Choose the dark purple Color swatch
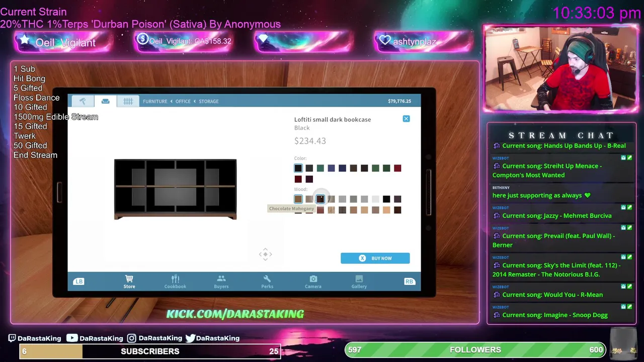The image size is (644, 362). coord(309,179)
